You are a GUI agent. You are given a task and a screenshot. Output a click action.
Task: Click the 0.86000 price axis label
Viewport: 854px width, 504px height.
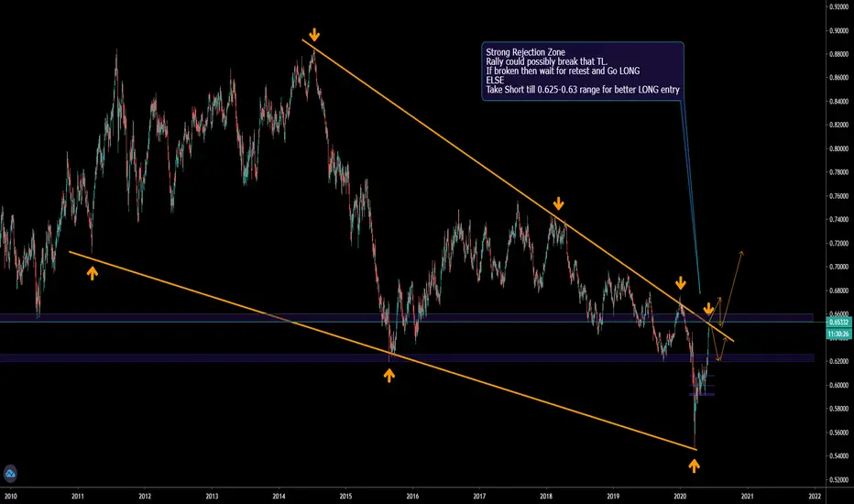coord(839,77)
